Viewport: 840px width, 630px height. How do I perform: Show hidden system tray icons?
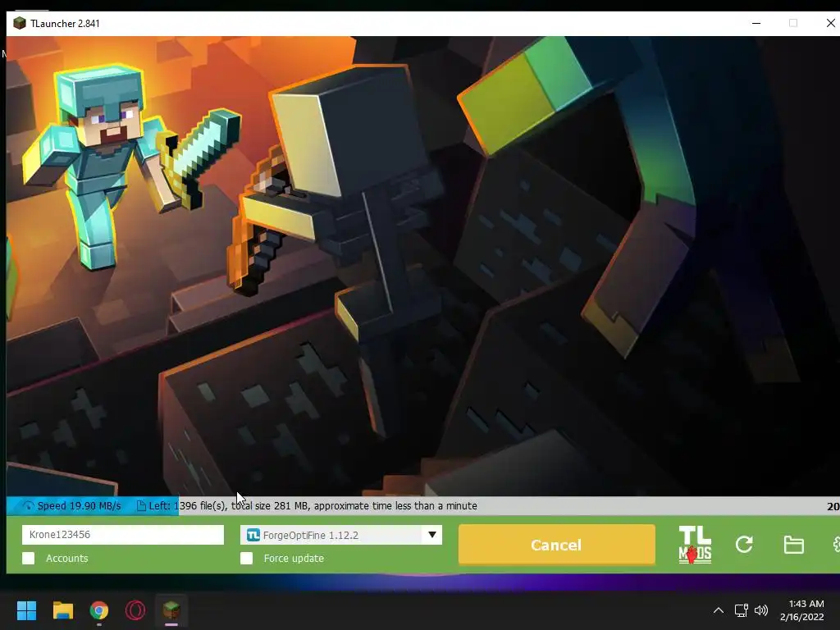click(719, 610)
